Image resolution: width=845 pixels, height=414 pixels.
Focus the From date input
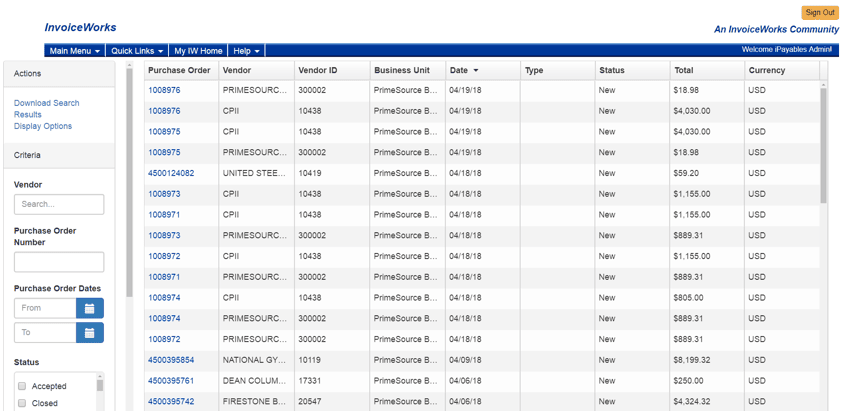coord(45,308)
